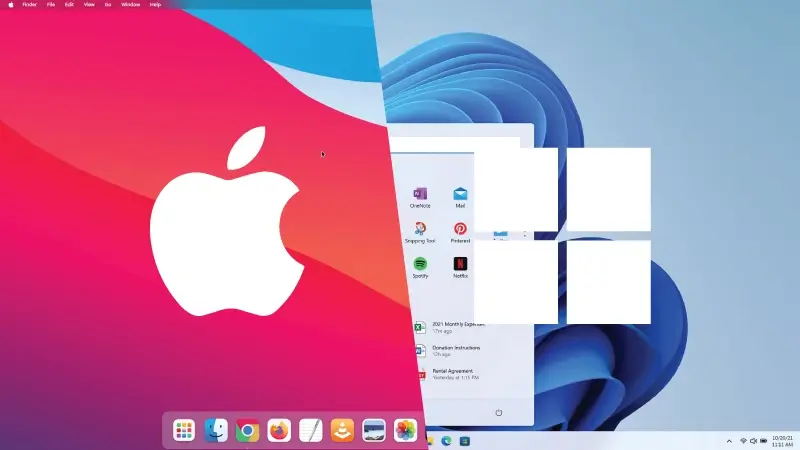
Task: Open the Help menu
Action: (156, 5)
